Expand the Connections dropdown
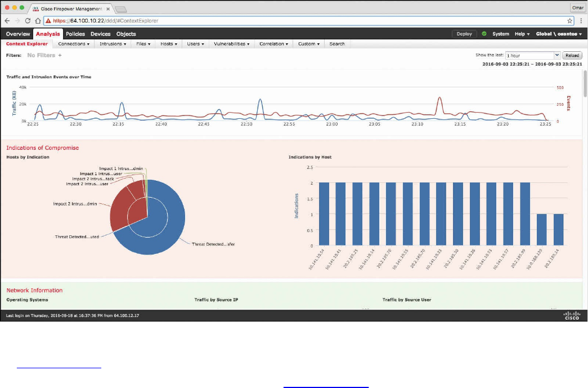This screenshot has height=388, width=588. point(74,44)
